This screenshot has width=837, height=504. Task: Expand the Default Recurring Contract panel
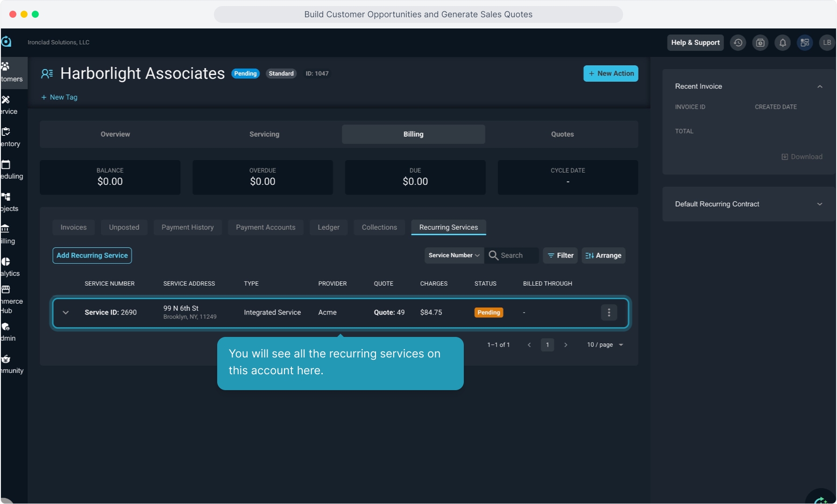[x=820, y=204]
